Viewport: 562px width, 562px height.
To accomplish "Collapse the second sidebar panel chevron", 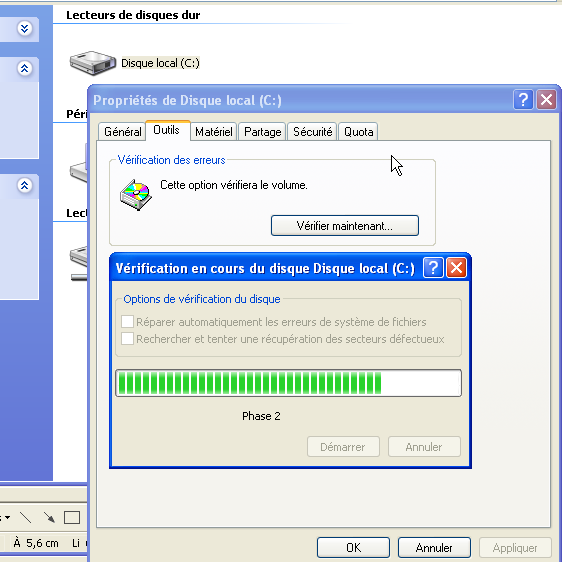I will 24,68.
